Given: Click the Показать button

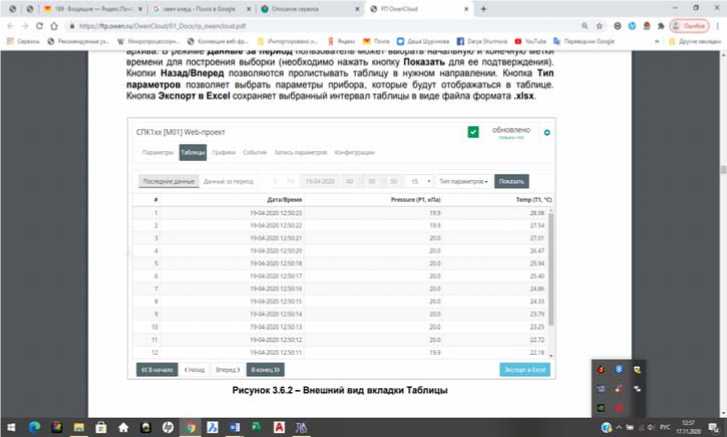Looking at the screenshot, I should (511, 181).
